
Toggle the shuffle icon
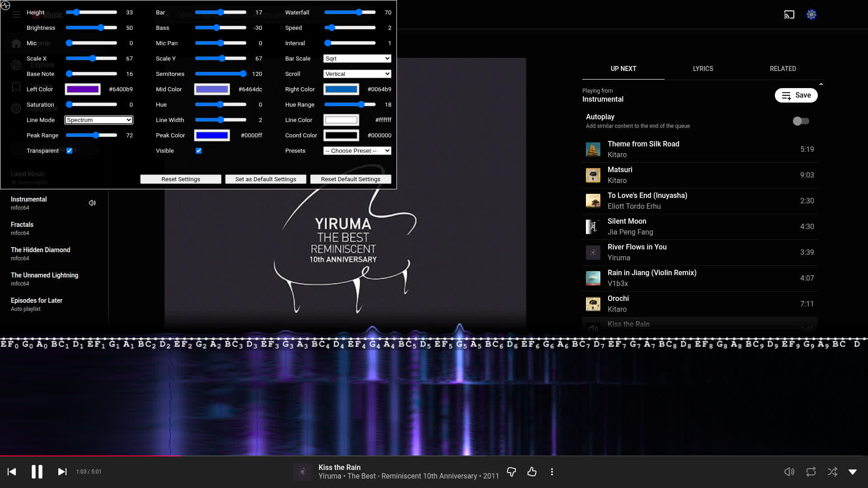pyautogui.click(x=832, y=472)
